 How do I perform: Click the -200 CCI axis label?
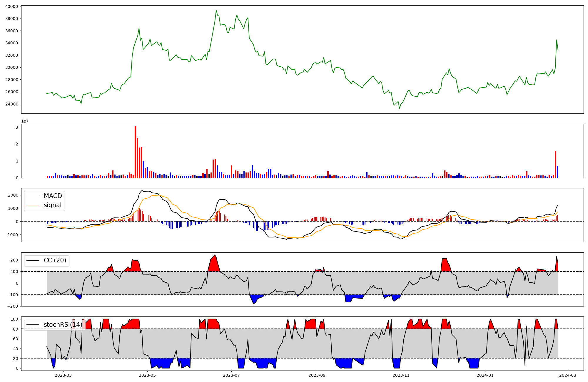tap(12, 306)
